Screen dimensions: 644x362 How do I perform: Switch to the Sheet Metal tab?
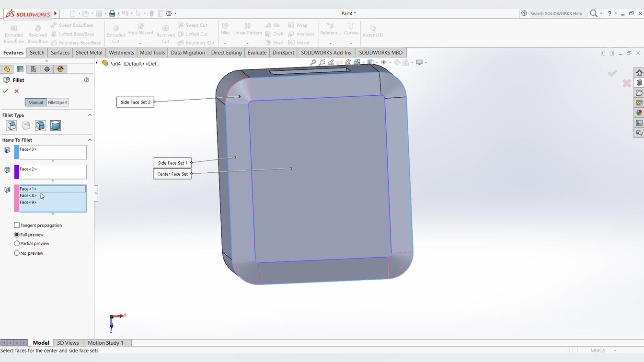click(89, 53)
